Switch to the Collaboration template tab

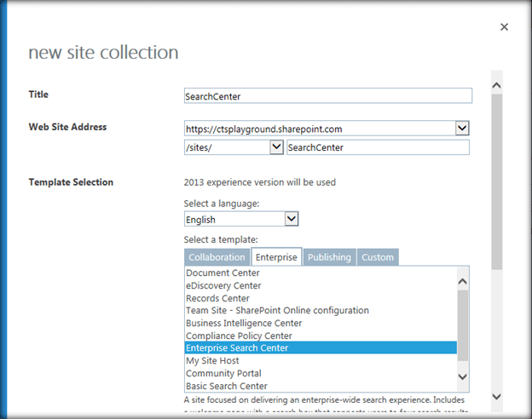click(217, 257)
